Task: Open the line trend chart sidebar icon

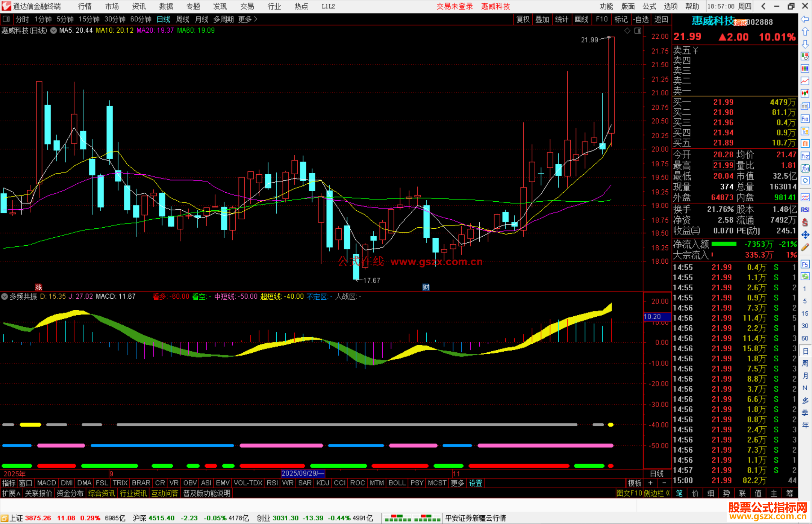Action: (x=805, y=81)
